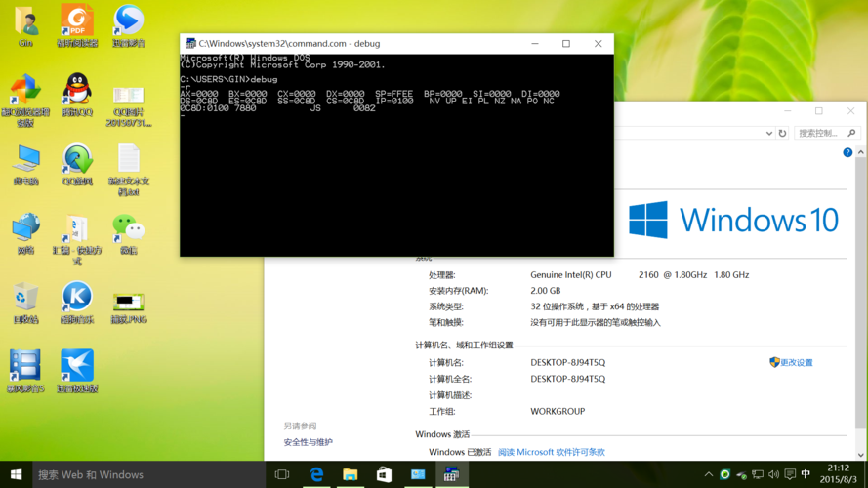The height and width of the screenshot is (488, 868).
Task: Click the search magnifier in Control Panel box
Action: pyautogui.click(x=852, y=133)
